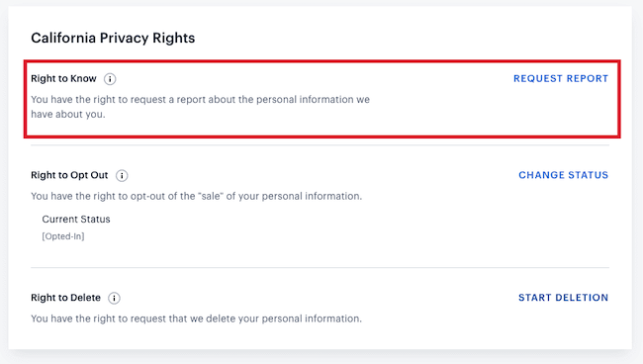
Task: Click the 'delete your personal information' description
Action: tap(283, 318)
